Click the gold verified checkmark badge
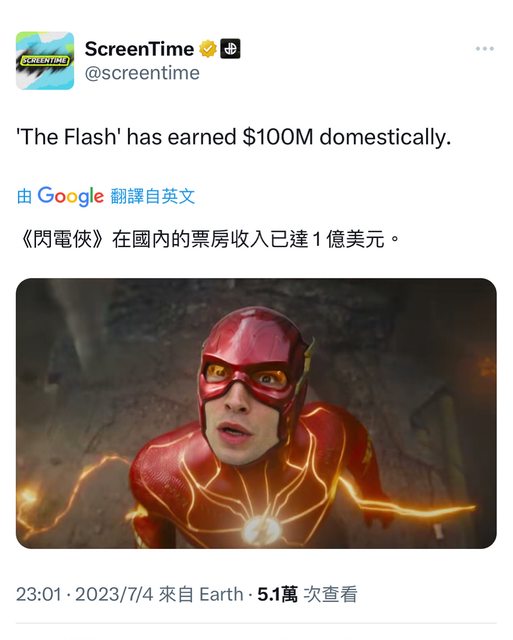The width and height of the screenshot is (513, 640). 208,49
